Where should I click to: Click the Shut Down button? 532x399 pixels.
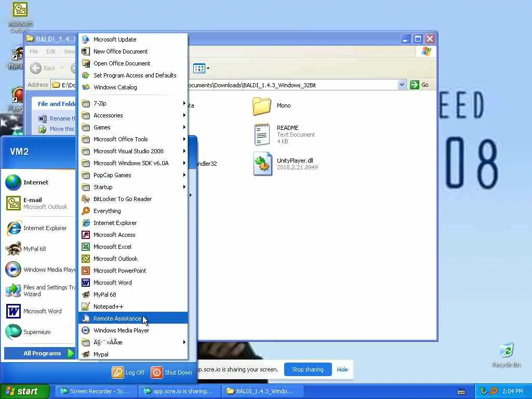pos(171,373)
